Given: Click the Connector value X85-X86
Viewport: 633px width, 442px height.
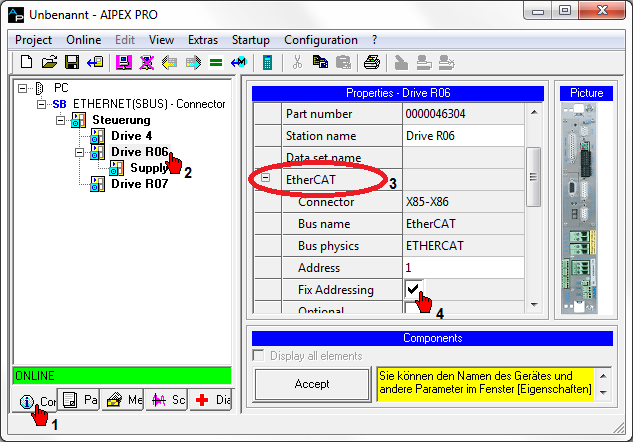Looking at the screenshot, I should click(x=427, y=202).
